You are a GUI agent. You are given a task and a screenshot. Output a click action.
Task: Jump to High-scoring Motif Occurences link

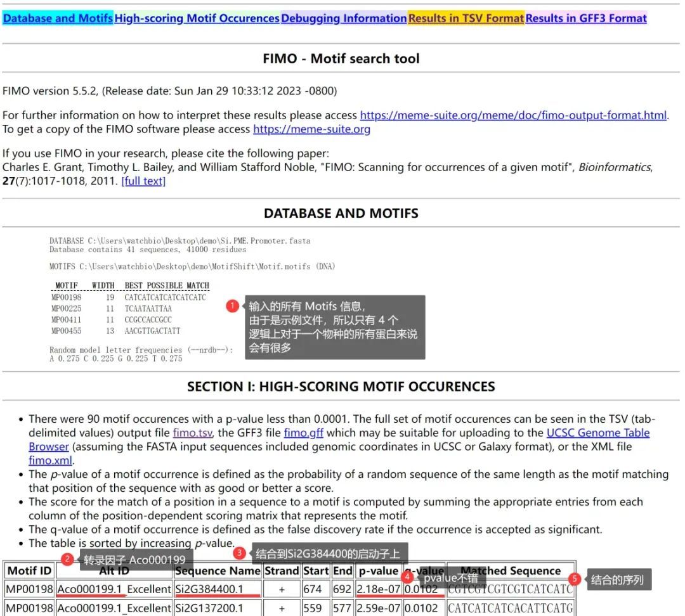click(x=197, y=18)
